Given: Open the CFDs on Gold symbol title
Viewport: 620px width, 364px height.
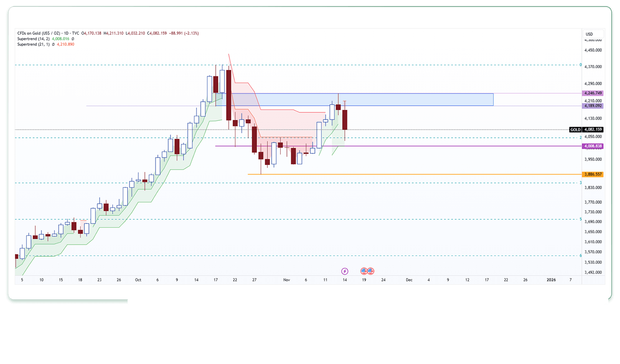Looking at the screenshot, I should coord(39,33).
